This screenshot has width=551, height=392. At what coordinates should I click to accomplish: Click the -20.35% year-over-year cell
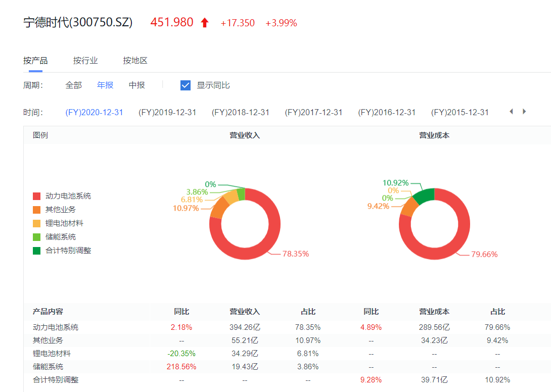click(x=181, y=354)
